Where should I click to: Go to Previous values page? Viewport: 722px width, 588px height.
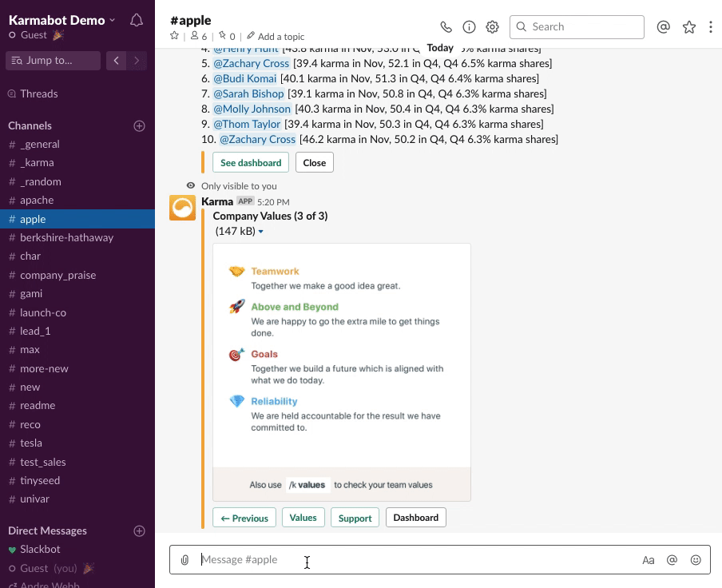244,518
